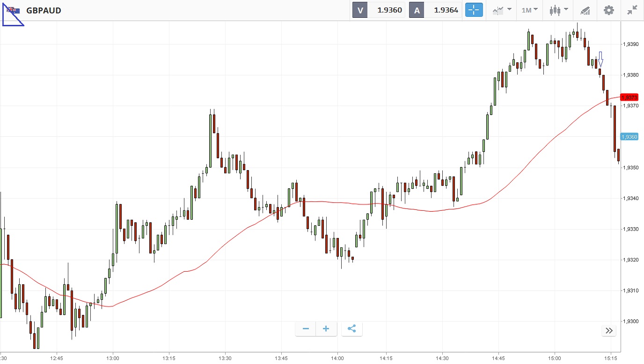Click the 14:00 time axis label
Screen dimensions: 644x364
point(337,358)
